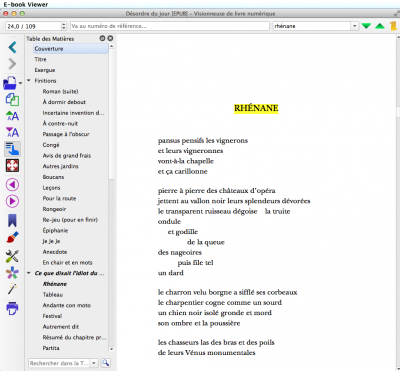
Task: Float the Table des Matières panel
Action: (x=102, y=38)
